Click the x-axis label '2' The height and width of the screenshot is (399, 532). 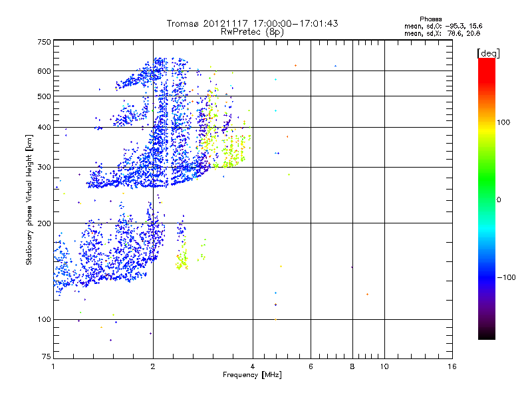click(153, 366)
